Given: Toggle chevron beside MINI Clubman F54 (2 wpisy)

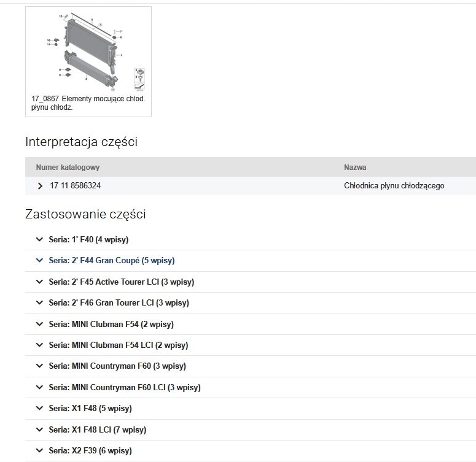Looking at the screenshot, I should 40,325.
